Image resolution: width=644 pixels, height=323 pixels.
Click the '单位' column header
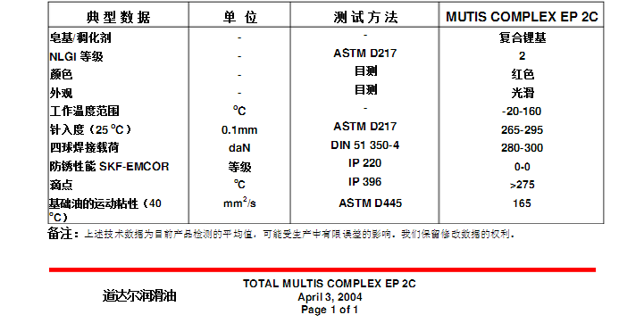pyautogui.click(x=240, y=17)
